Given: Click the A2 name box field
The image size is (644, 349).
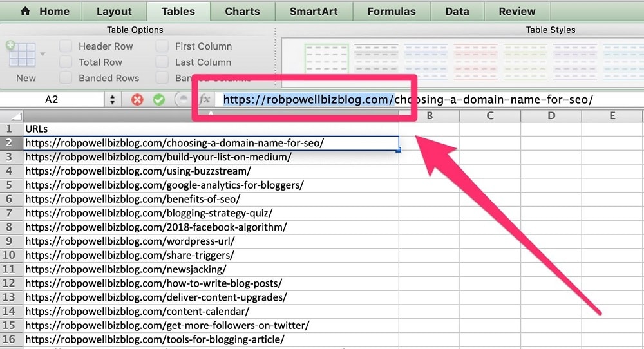Looking at the screenshot, I should tap(52, 99).
